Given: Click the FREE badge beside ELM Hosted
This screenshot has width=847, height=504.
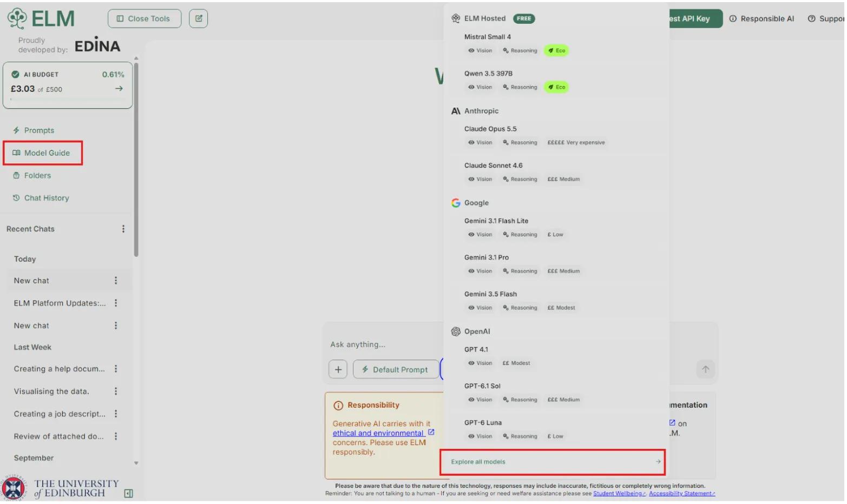Looking at the screenshot, I should click(x=524, y=18).
